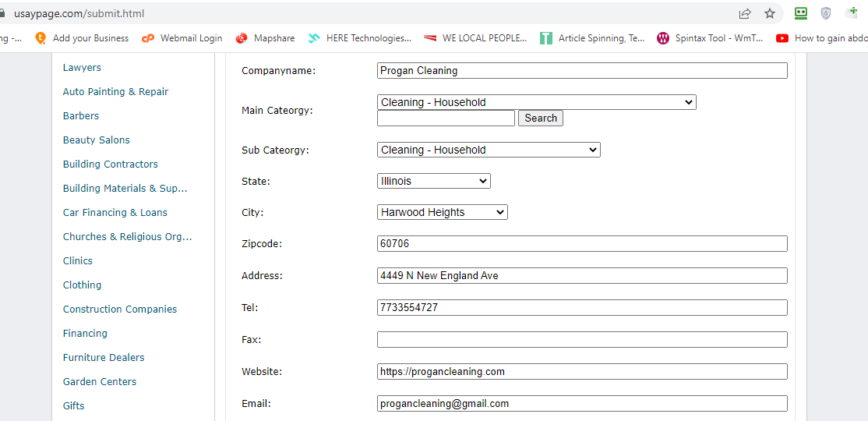868x421 pixels.
Task: Click the category search text box
Action: (x=446, y=118)
